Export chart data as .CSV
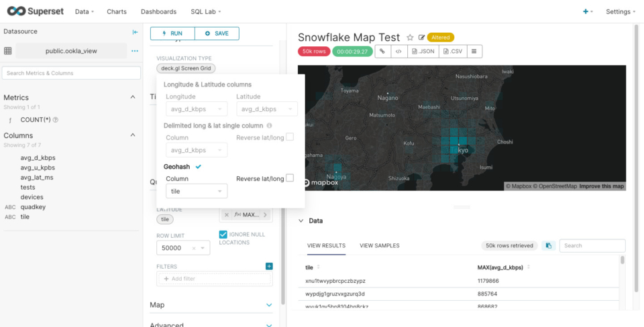 pos(453,52)
